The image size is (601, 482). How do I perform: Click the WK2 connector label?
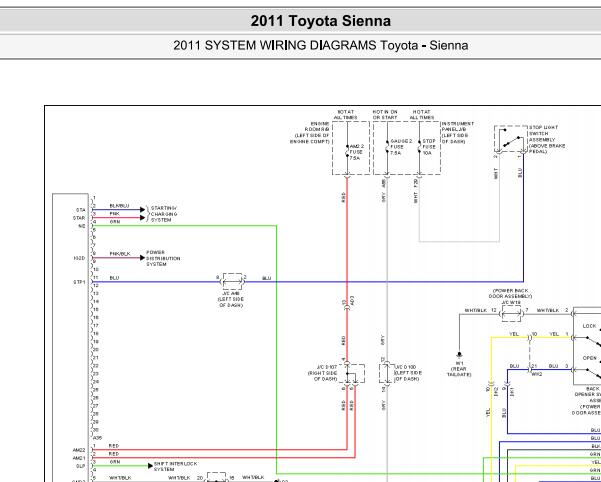click(x=537, y=374)
